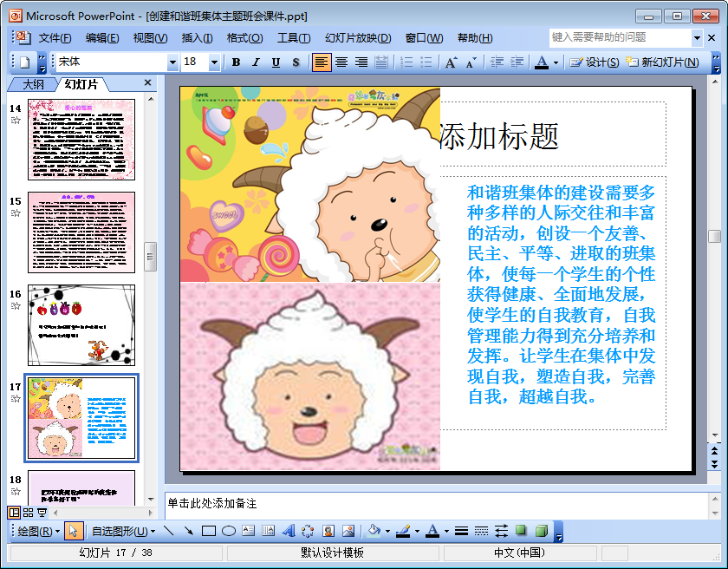Open the 工具(T) menu
728x569 pixels.
pos(294,38)
